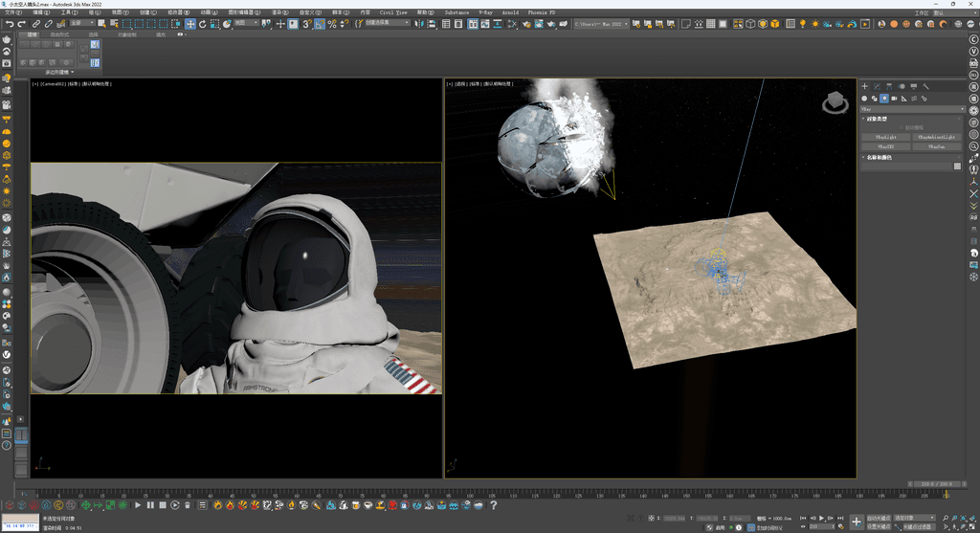
Task: Click the Camera002 viewport label
Action: coord(54,84)
